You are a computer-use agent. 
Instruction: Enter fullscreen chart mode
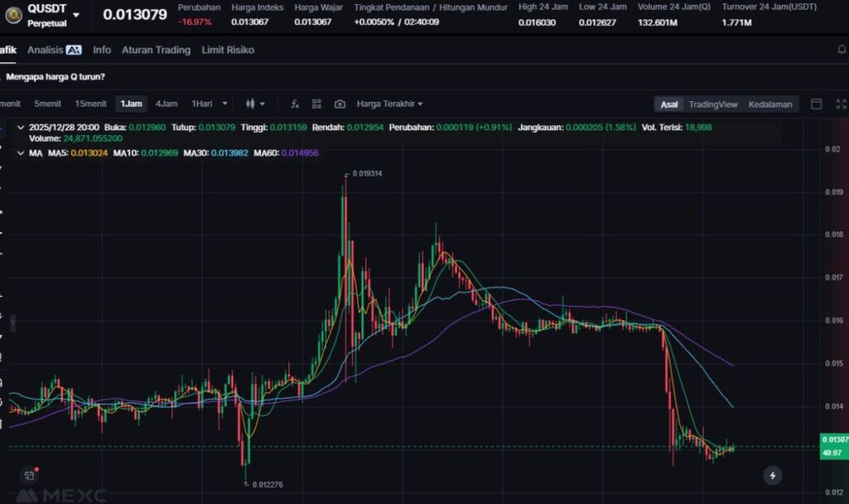[841, 104]
